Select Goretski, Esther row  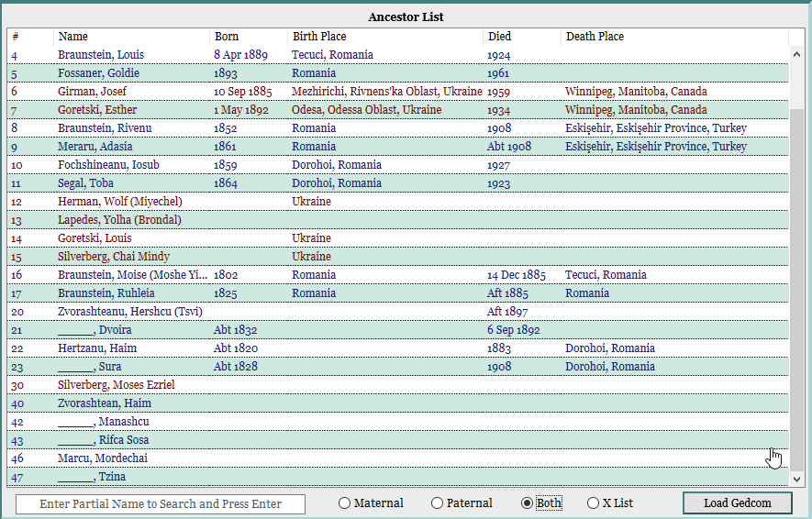pos(397,110)
